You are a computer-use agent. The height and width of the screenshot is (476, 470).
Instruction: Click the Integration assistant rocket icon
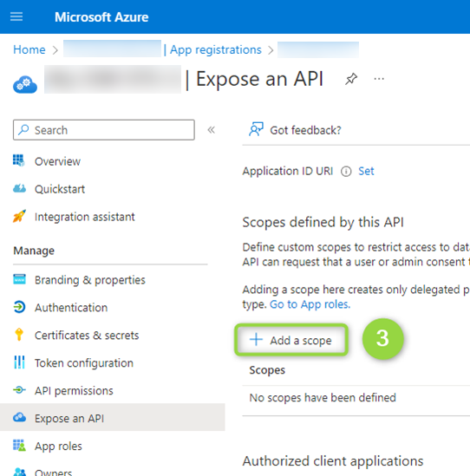[x=19, y=216]
